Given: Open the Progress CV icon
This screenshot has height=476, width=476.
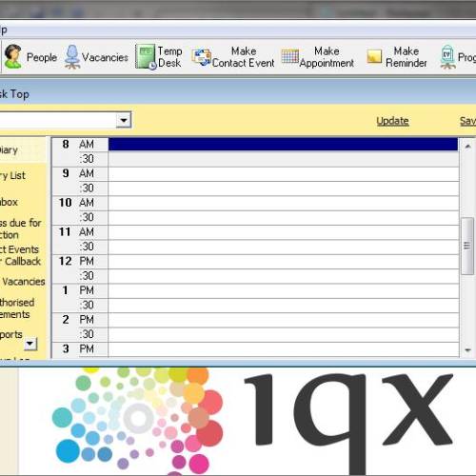Looking at the screenshot, I should 447,57.
